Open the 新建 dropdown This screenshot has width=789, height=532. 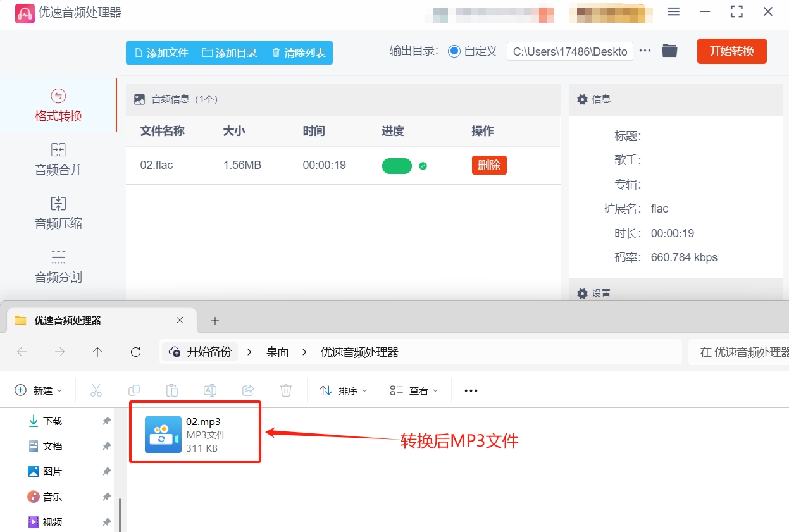[x=39, y=390]
